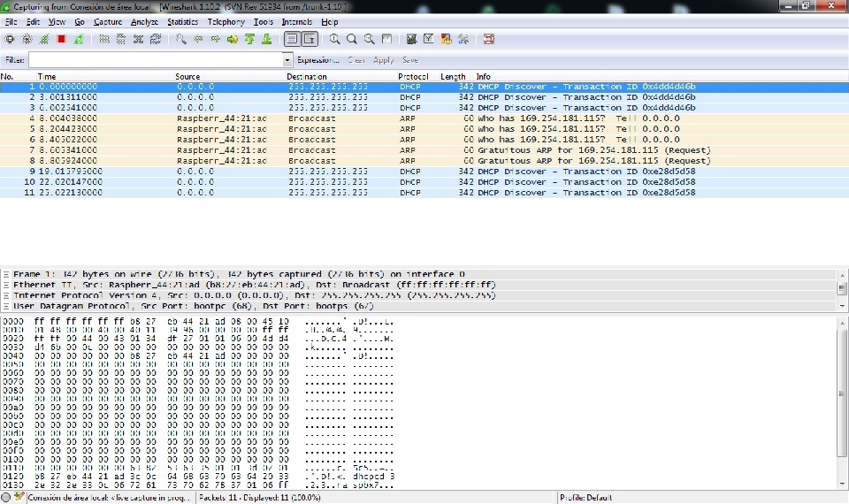Click the zoom out icon
The width and height of the screenshot is (849, 504).
(x=352, y=39)
